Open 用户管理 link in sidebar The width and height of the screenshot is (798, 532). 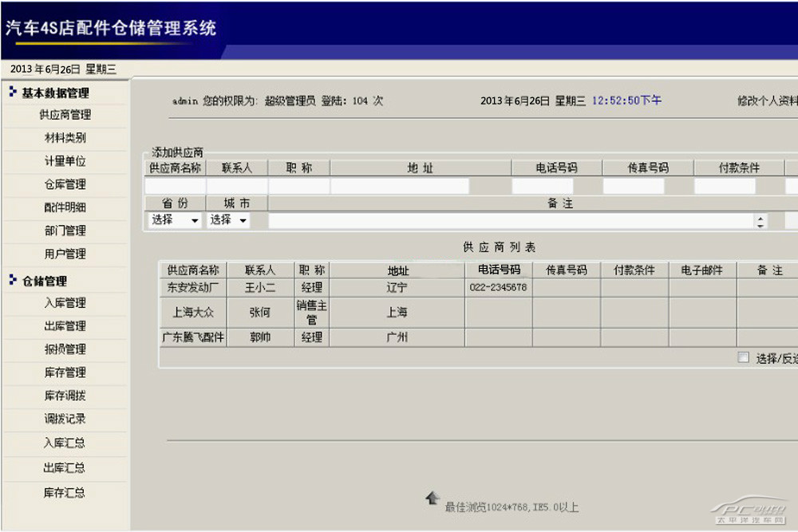click(65, 254)
